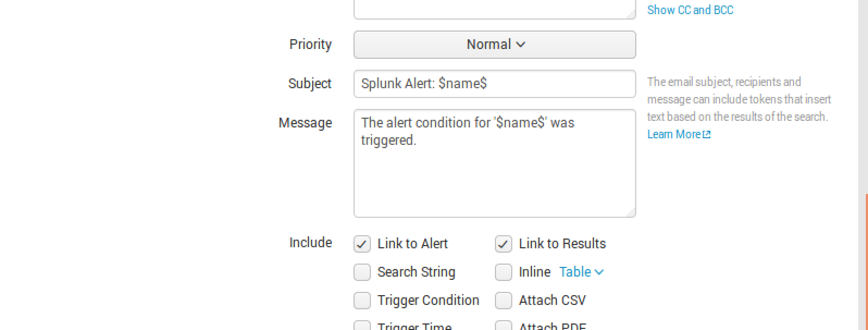This screenshot has height=330, width=868.
Task: Uncheck the Link to Results checkbox
Action: [504, 244]
